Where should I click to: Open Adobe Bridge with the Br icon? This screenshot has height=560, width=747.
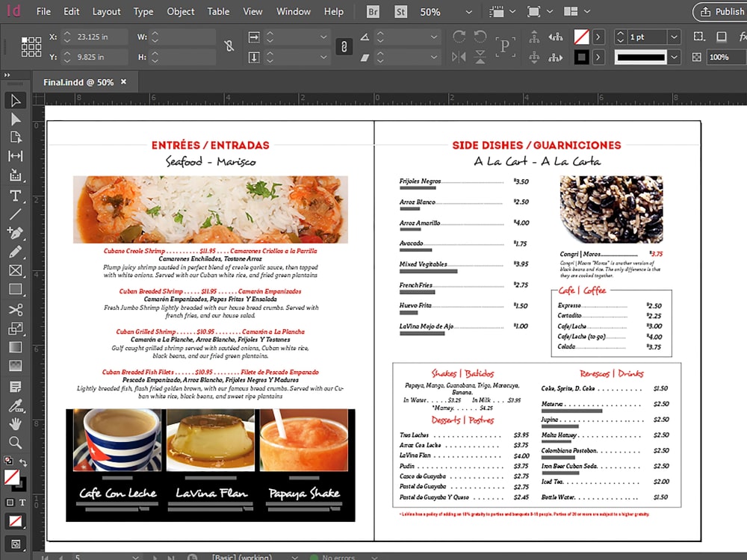tap(372, 12)
